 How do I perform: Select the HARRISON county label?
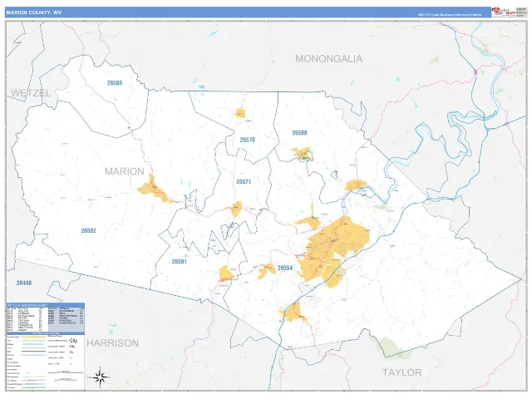[113, 343]
